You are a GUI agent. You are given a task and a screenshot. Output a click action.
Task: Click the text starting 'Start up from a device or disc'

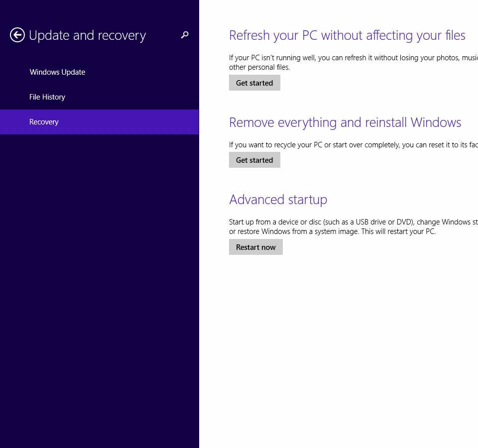[x=354, y=227]
